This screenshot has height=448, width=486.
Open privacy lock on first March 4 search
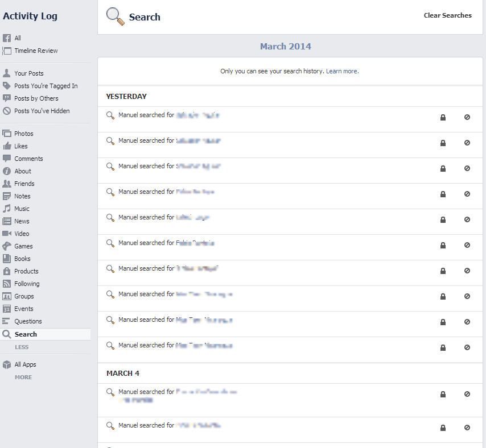point(443,394)
